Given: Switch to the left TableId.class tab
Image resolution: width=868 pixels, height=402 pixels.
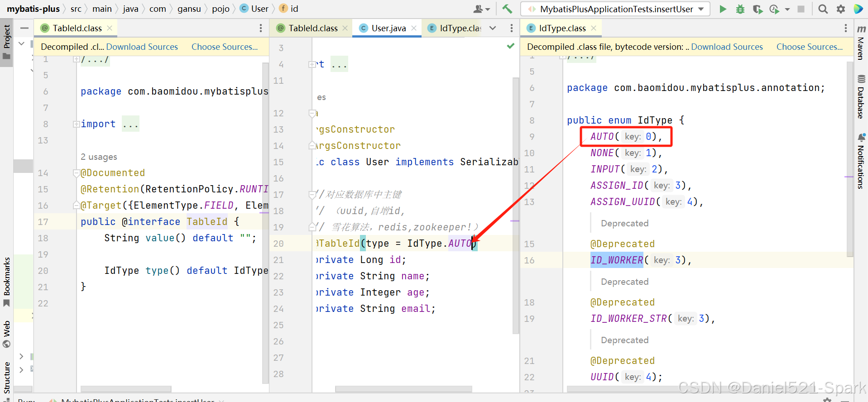Looking at the screenshot, I should (x=76, y=28).
